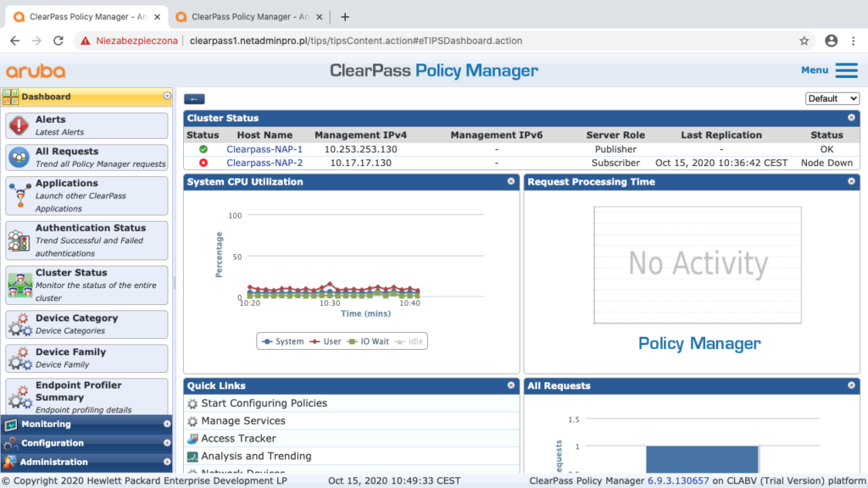Open the Default layout dropdown
Screen dimensions: 868x488
832,98
